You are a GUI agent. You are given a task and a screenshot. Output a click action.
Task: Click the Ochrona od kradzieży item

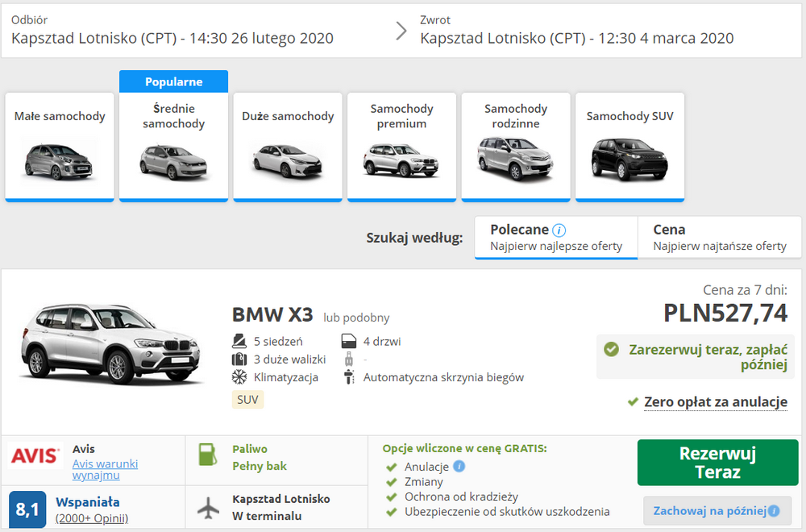[461, 497]
